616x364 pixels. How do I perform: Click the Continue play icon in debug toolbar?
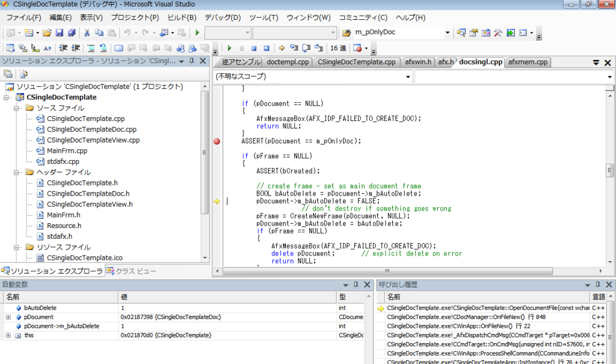point(229,48)
